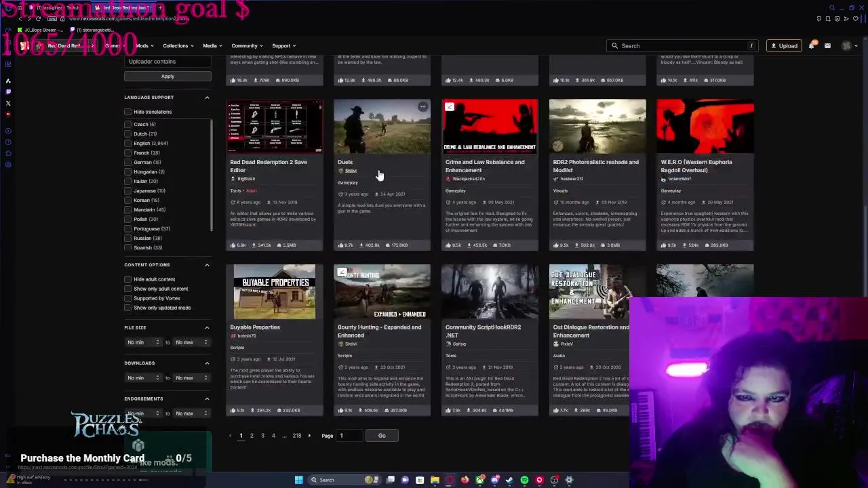Open Settings gear on taskbar
Screen dimensions: 868x488
[x=569, y=480]
